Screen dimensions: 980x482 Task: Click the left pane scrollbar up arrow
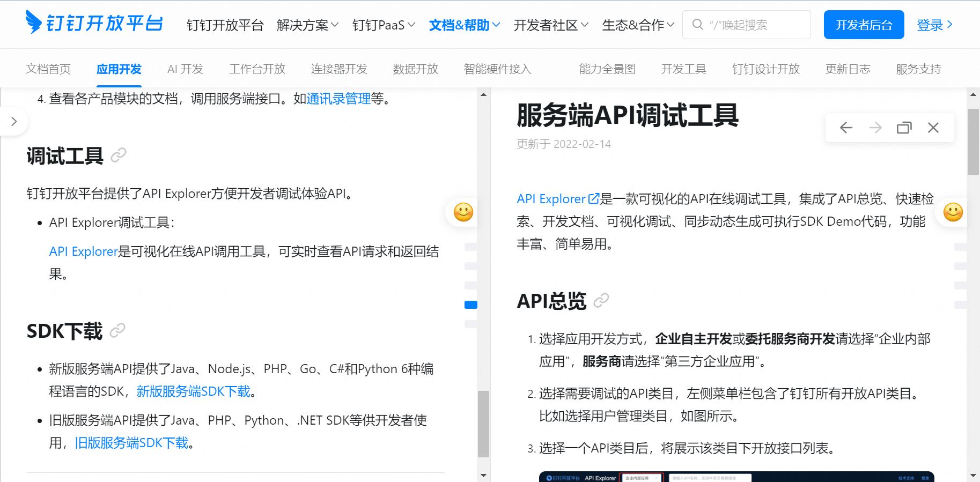[483, 94]
